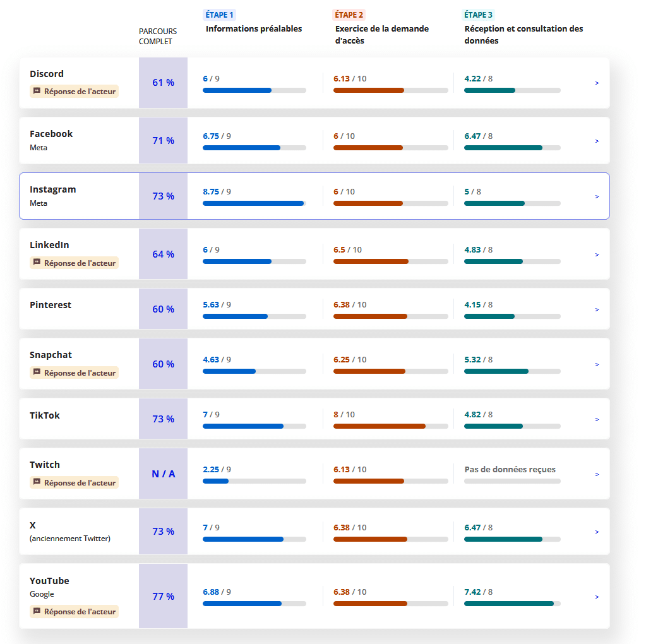This screenshot has width=646, height=644.
Task: Open X (Twitter) row chevron arrow
Action: (x=597, y=532)
